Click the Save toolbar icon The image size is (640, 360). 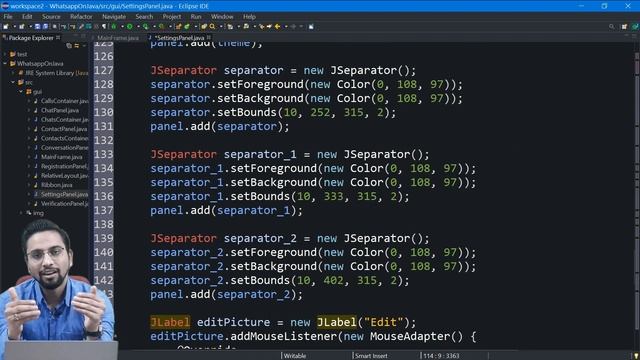click(37, 27)
